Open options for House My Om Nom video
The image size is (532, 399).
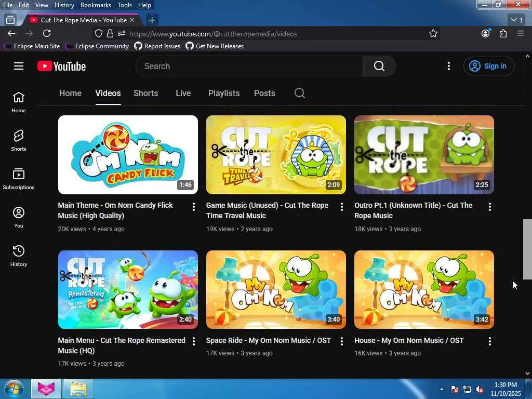click(x=489, y=341)
